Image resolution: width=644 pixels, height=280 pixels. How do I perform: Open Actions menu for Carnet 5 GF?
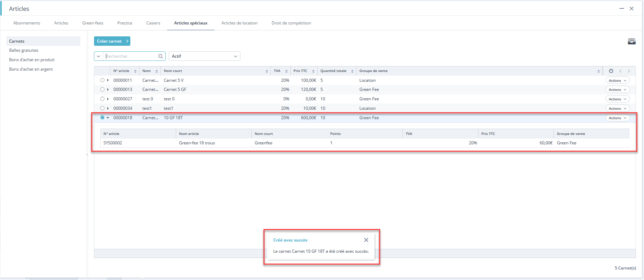click(617, 89)
